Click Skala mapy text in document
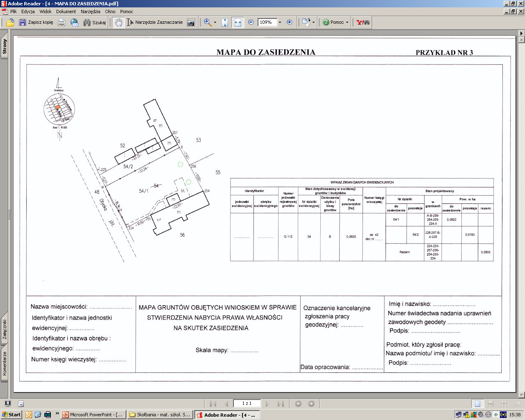 tap(212, 350)
